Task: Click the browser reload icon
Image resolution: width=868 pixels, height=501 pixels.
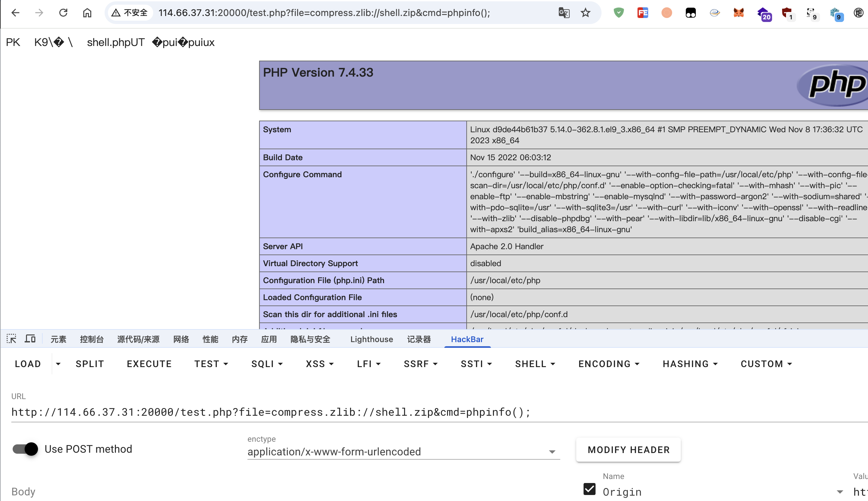Action: pyautogui.click(x=63, y=13)
